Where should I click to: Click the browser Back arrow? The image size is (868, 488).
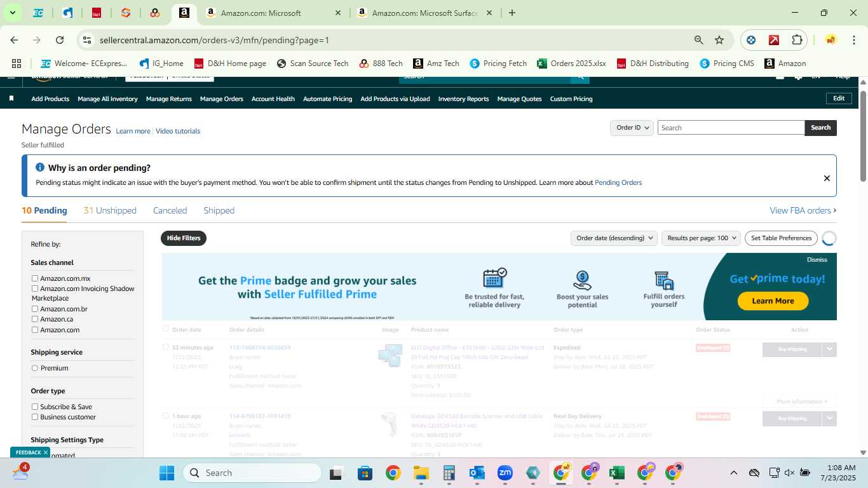click(14, 40)
